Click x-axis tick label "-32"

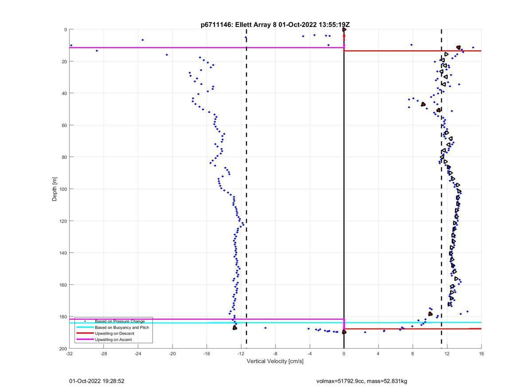click(69, 353)
